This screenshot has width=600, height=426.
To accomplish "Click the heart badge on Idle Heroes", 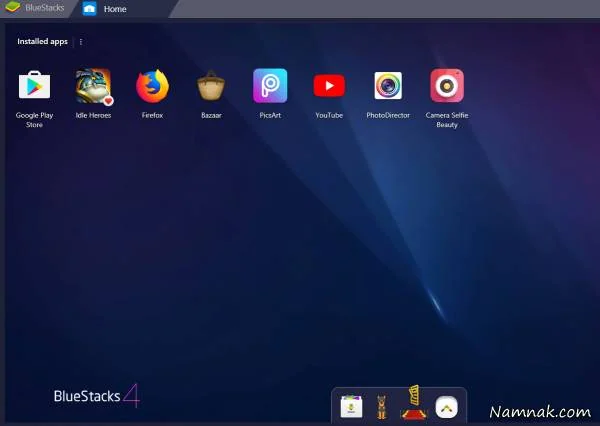I will [108, 101].
